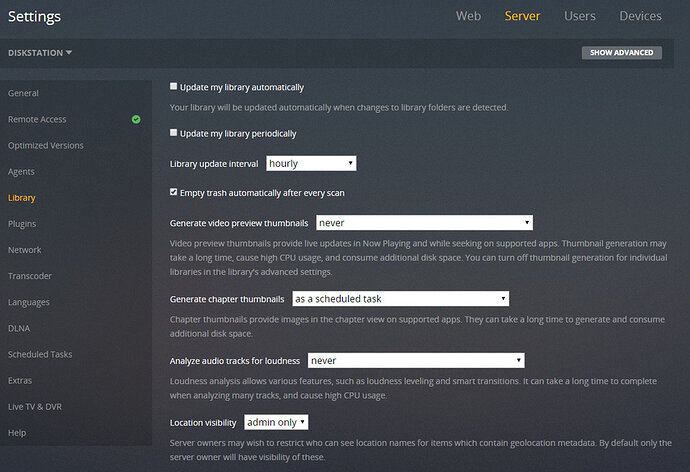The image size is (690, 472).
Task: Open Transcoder settings in sidebar
Action: 30,276
